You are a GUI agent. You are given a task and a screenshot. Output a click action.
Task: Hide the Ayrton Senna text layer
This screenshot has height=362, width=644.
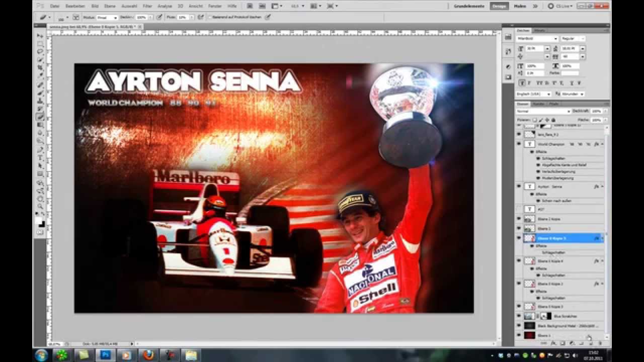click(x=519, y=186)
